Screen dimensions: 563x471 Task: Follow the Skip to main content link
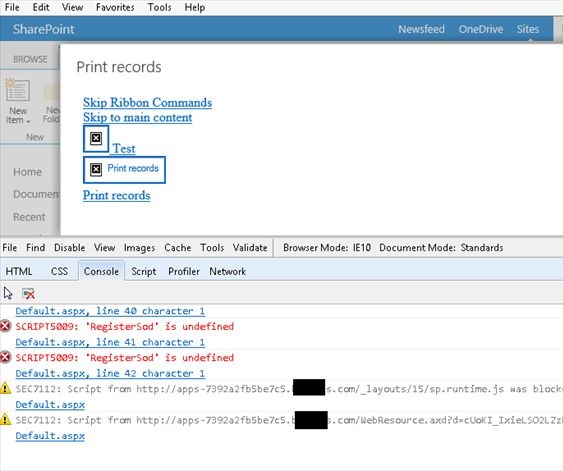[x=138, y=117]
